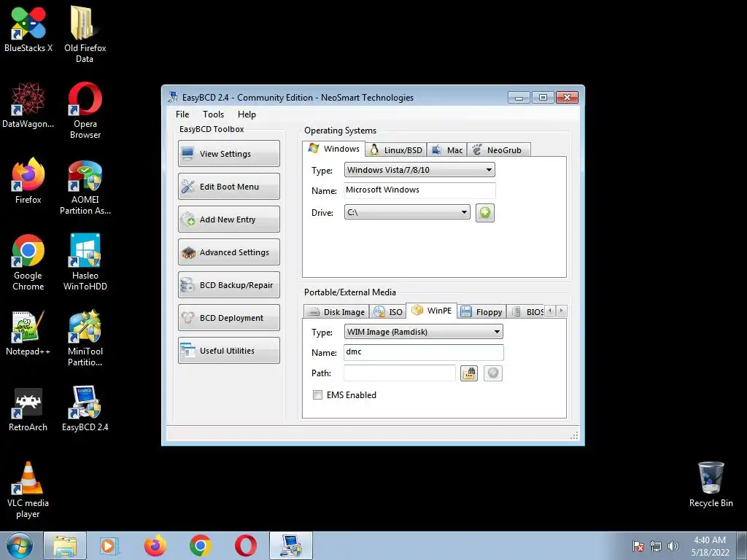This screenshot has height=560, width=747.
Task: Open Advanced Settings
Action: coord(228,252)
